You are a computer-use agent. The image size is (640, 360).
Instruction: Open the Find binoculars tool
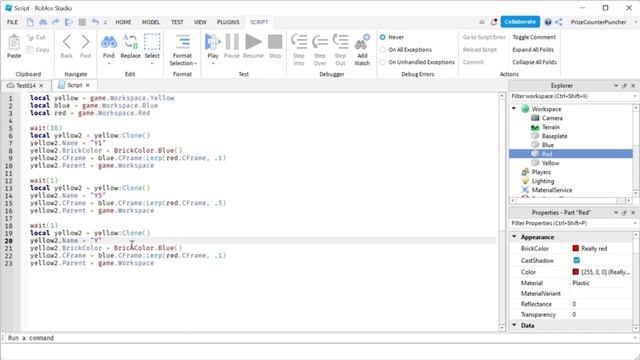pyautogui.click(x=109, y=42)
